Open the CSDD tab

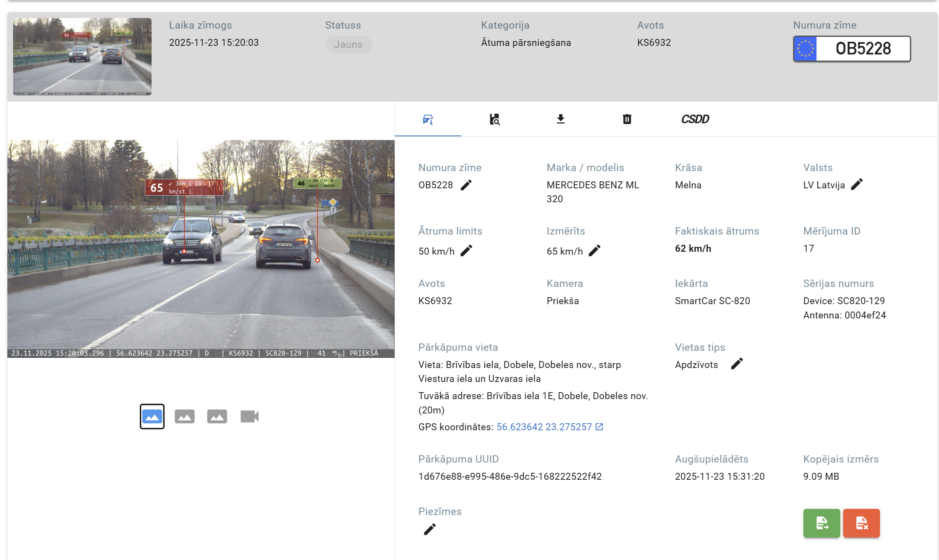[695, 119]
